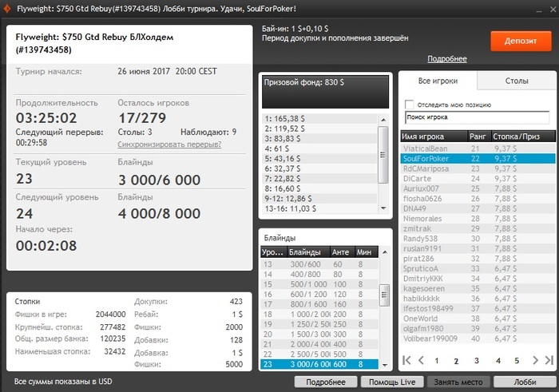Screen dimensions: 559x392
Task: Select player row RdCMariposa
Action: (x=478, y=168)
